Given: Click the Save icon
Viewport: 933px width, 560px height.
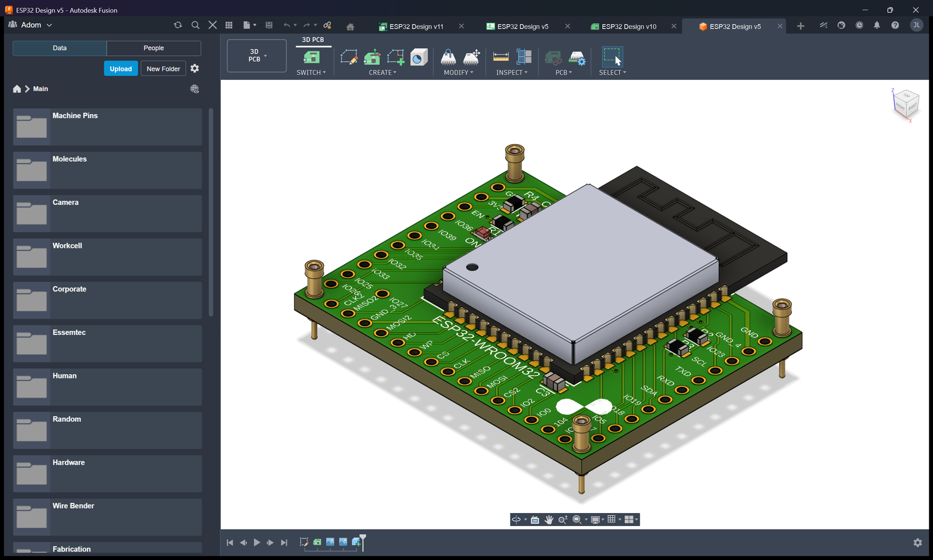Looking at the screenshot, I should click(x=269, y=25).
